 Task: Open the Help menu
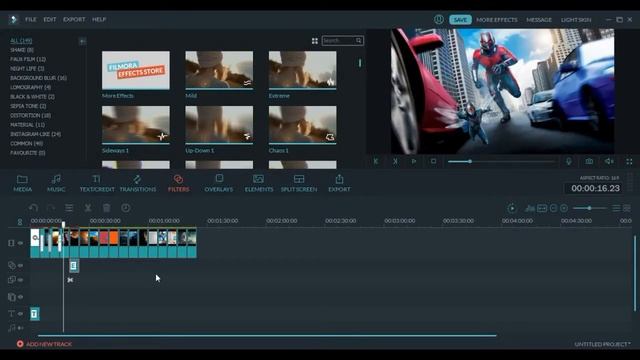point(99,19)
